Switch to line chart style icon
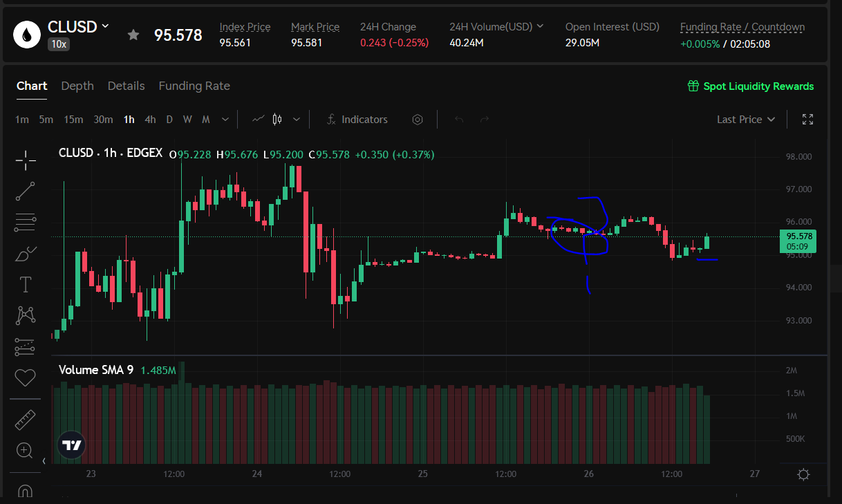Screen dimensions: 842x504 tap(259, 119)
